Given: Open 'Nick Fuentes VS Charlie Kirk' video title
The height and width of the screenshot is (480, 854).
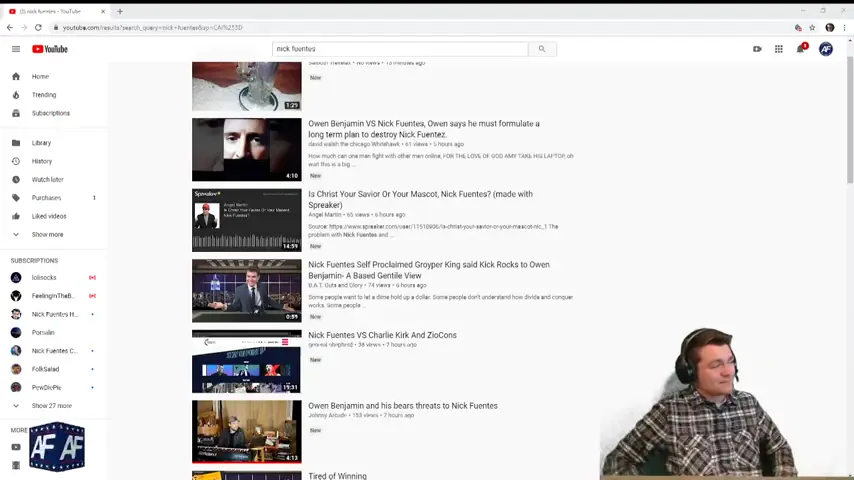Looking at the screenshot, I should 382,335.
